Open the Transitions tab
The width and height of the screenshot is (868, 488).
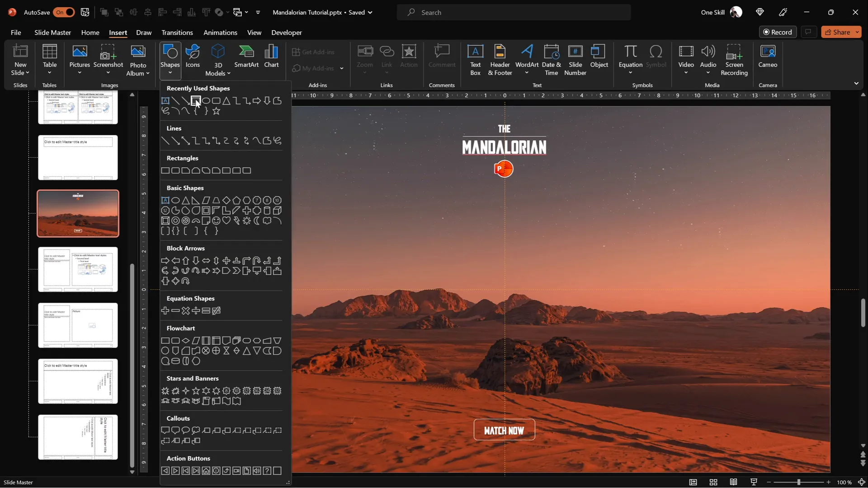pyautogui.click(x=177, y=33)
